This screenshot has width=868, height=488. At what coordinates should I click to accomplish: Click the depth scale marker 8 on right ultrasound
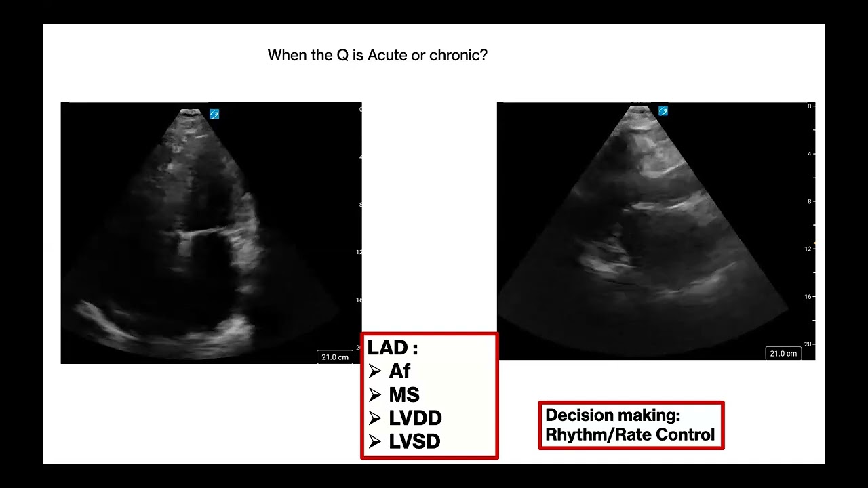coord(810,201)
